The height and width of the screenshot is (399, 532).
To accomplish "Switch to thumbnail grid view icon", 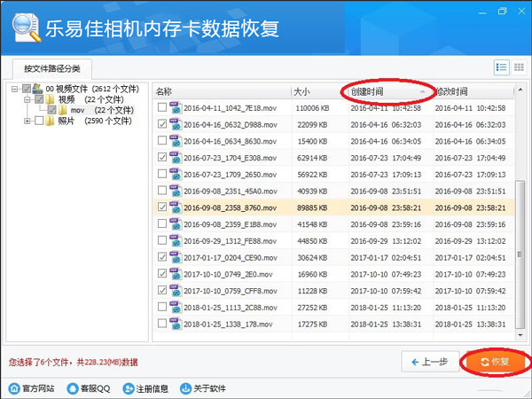I will 519,67.
